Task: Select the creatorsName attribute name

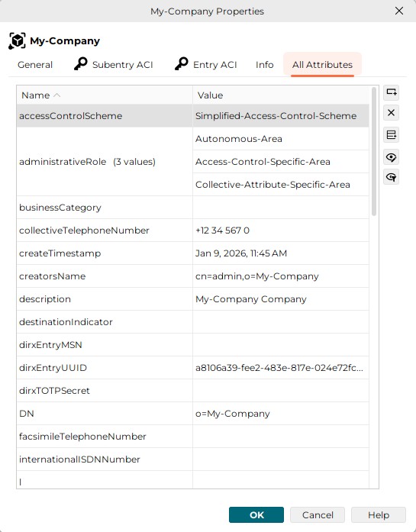Action: 105,276
